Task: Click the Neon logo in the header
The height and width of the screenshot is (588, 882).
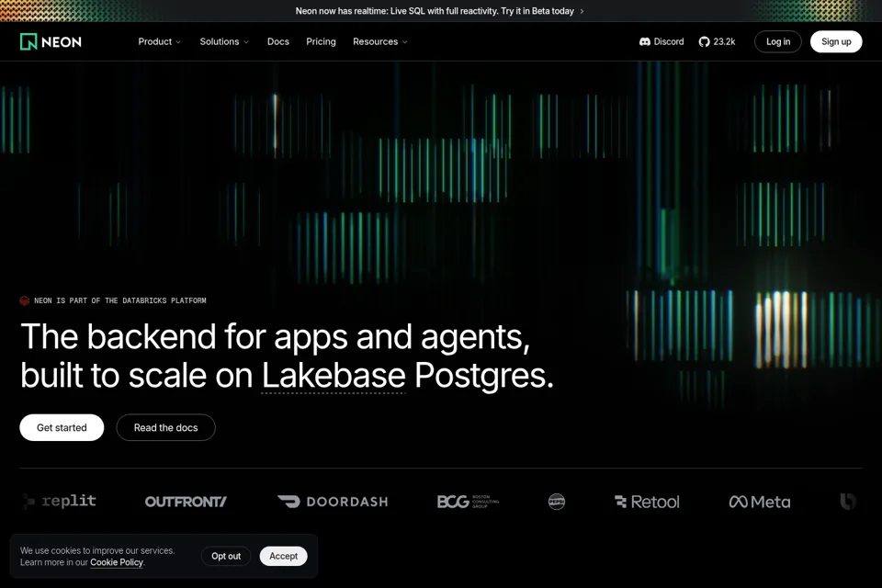Action: pyautogui.click(x=51, y=41)
